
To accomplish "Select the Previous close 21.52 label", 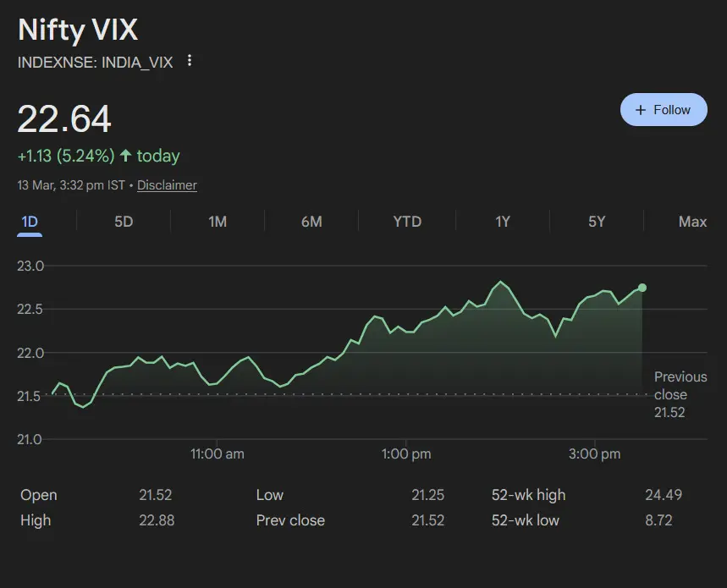I will coord(680,394).
